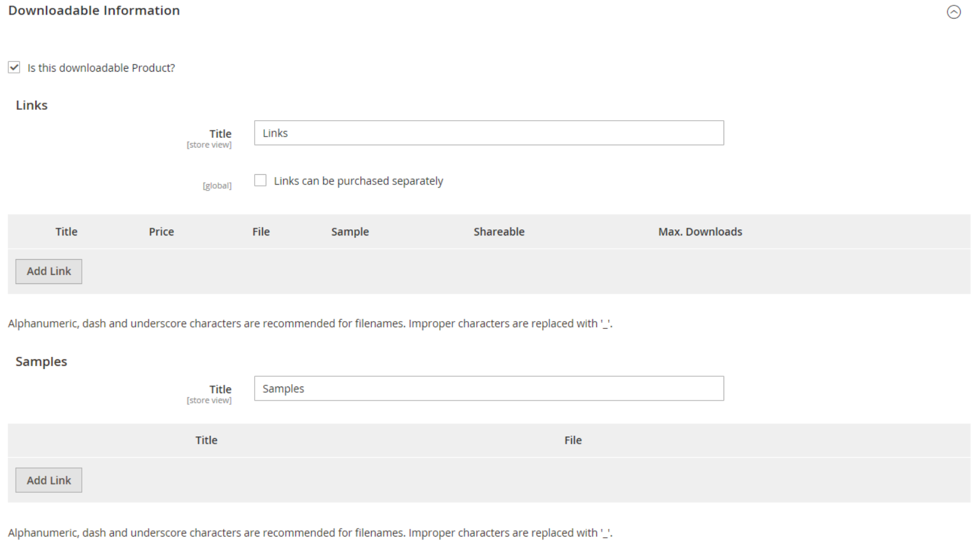This screenshot has height=548, width=980.
Task: Enable 'Links can be purchased separately' checkbox
Action: click(x=260, y=180)
